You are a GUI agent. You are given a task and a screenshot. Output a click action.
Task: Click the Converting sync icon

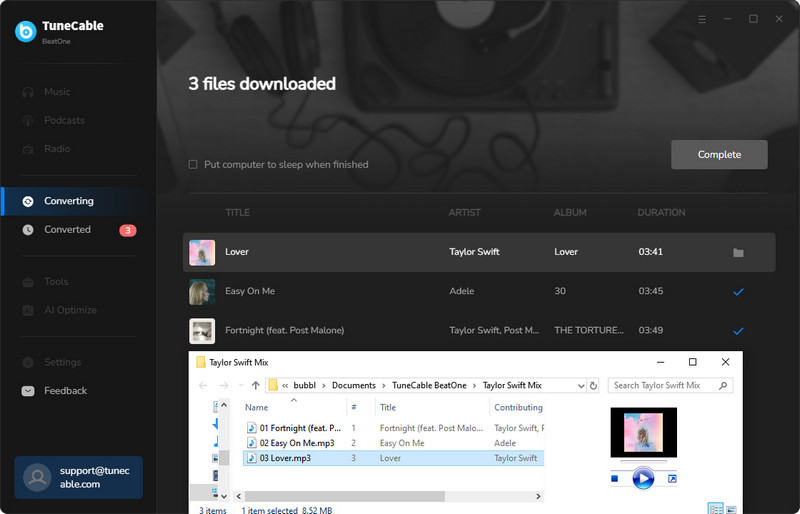[x=28, y=202]
